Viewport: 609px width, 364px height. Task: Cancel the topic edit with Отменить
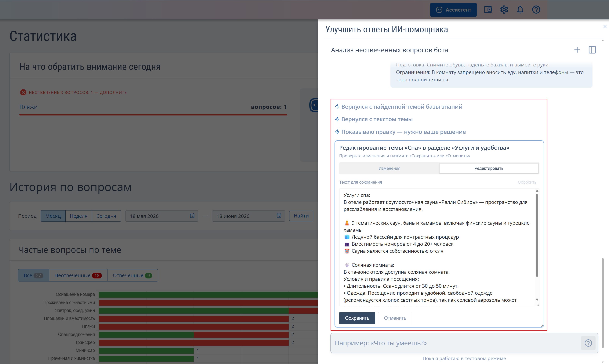click(395, 318)
